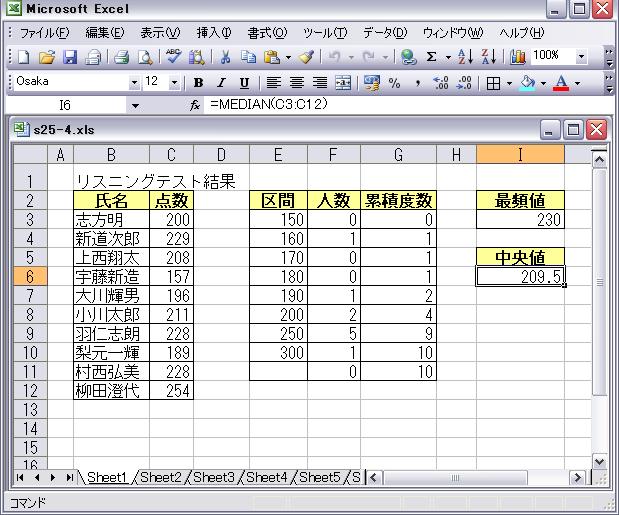Expand the Osaka font name dropdown
Viewport: 619px width, 515px height.
pyautogui.click(x=135, y=83)
